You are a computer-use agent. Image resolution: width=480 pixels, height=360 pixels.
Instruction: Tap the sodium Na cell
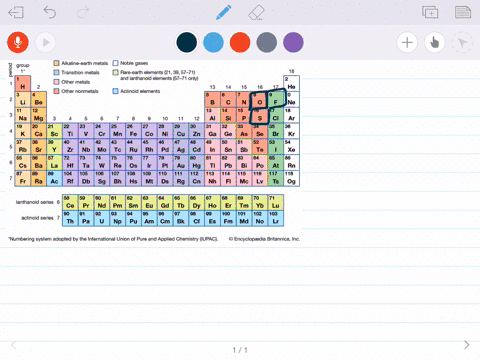click(x=23, y=115)
